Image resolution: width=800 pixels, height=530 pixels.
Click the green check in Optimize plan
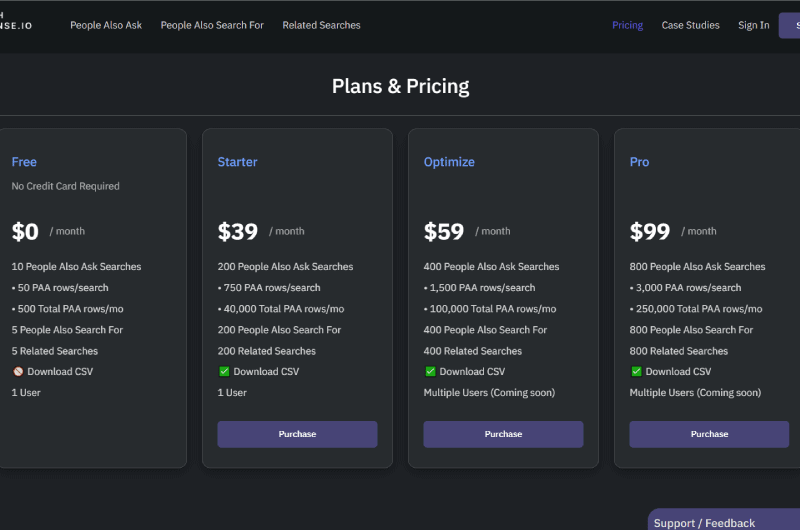click(x=430, y=371)
